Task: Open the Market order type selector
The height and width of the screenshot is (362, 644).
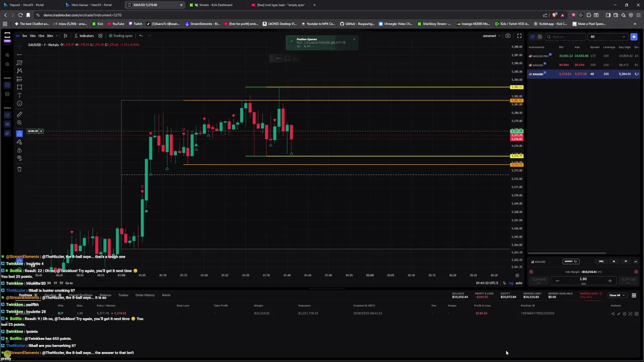Action: [x=571, y=261]
